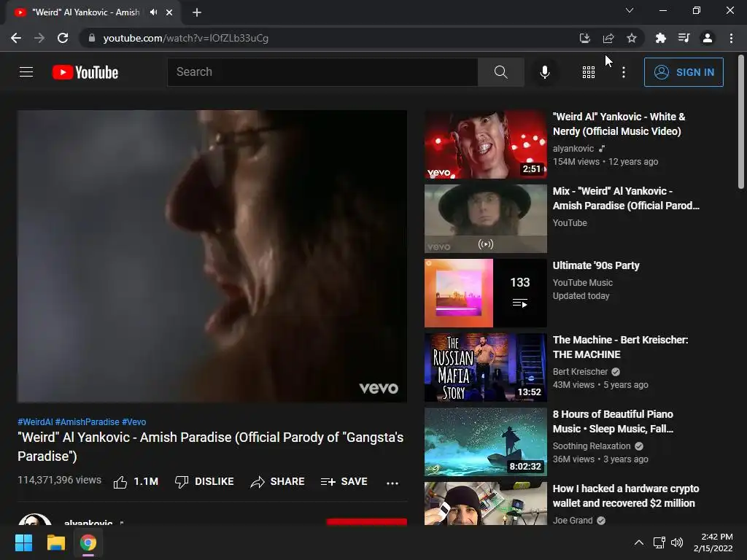Open the SHARE dialog
This screenshot has height=560, width=747.
277,482
